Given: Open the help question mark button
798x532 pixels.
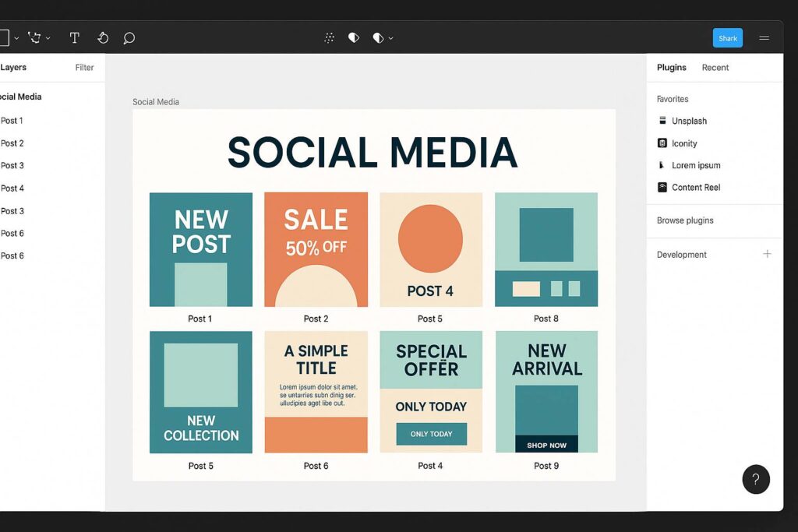Looking at the screenshot, I should (756, 479).
